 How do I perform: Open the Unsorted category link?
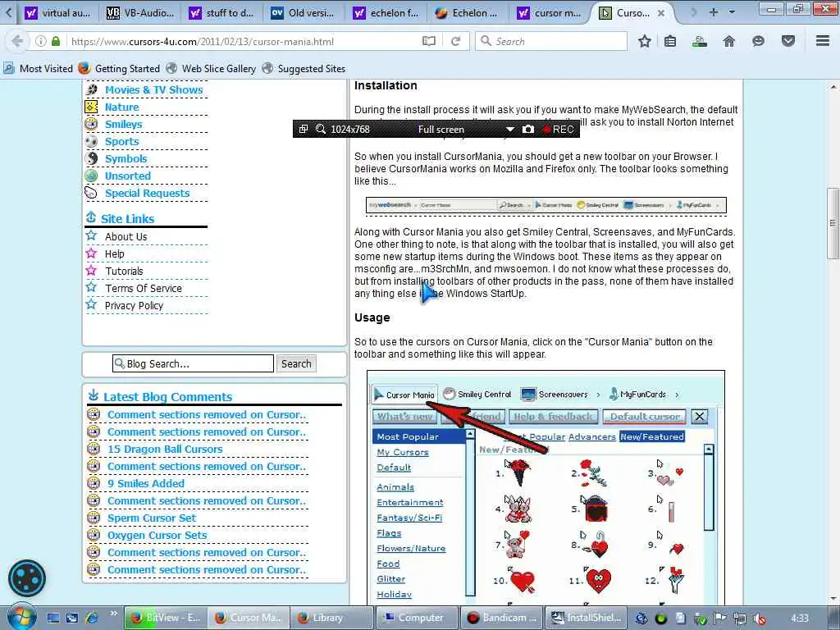[127, 176]
